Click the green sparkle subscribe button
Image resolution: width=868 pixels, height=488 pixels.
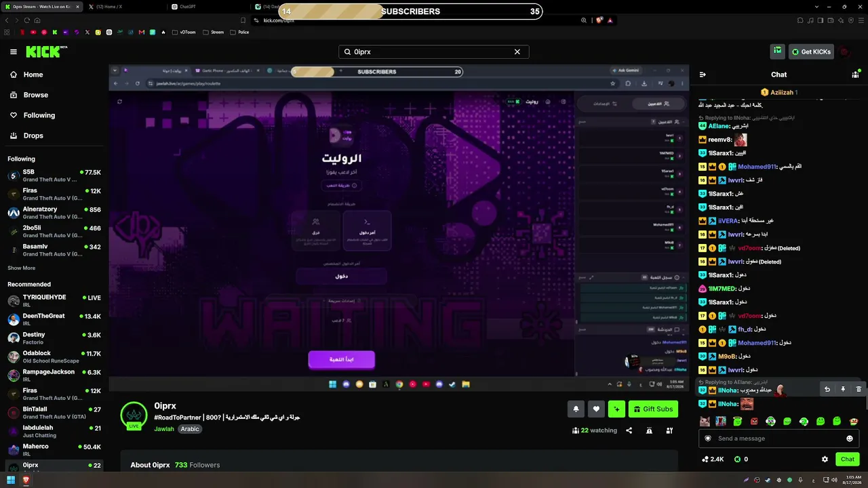point(616,409)
